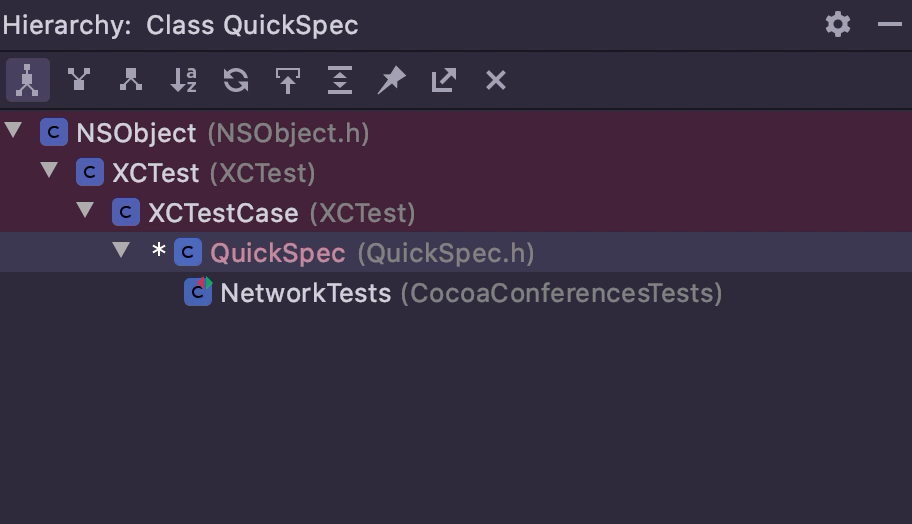Collapse the XCTestCase node arrow
The height and width of the screenshot is (524, 912).
point(86,210)
